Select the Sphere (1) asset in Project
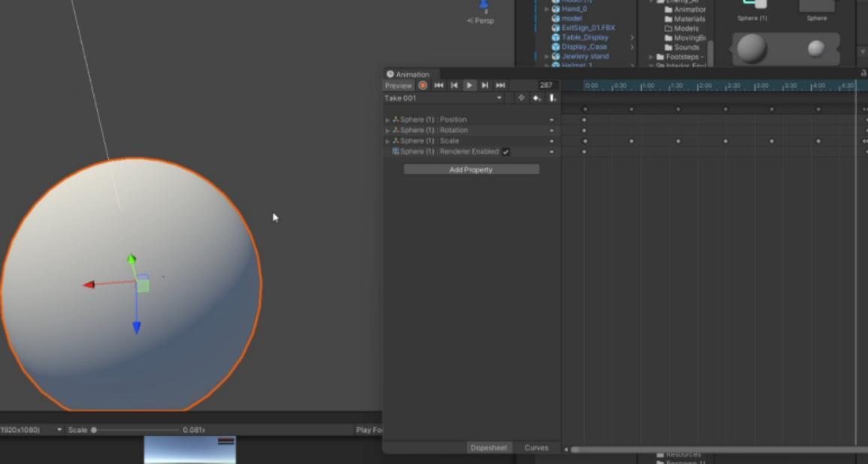 pos(752,11)
